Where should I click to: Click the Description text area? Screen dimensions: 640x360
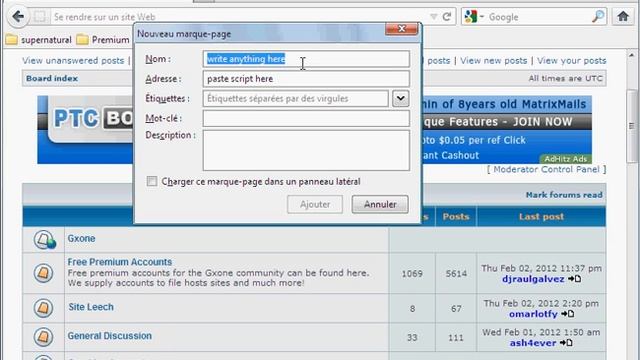tap(306, 150)
